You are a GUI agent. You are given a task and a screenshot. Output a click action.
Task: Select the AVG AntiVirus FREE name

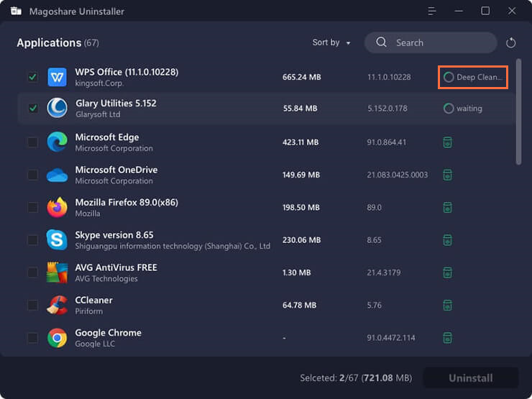[x=116, y=267]
